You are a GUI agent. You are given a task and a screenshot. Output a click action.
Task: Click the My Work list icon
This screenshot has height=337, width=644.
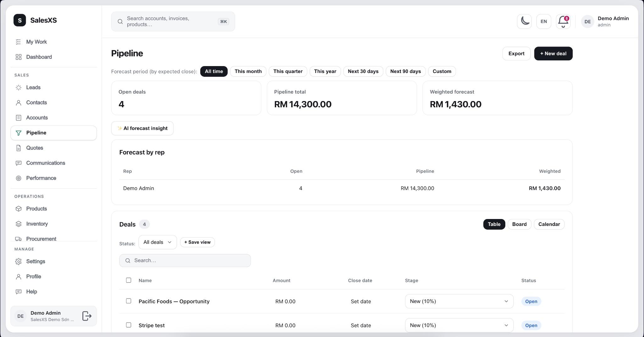pyautogui.click(x=19, y=42)
